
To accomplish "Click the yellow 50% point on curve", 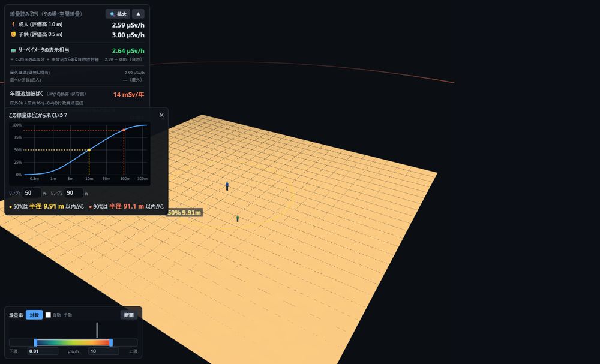I will (89, 150).
